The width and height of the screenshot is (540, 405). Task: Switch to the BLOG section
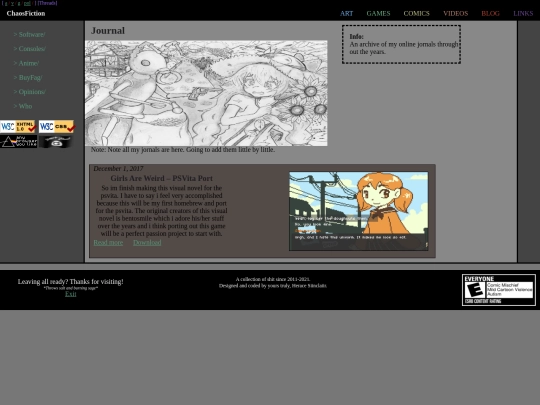click(x=490, y=13)
